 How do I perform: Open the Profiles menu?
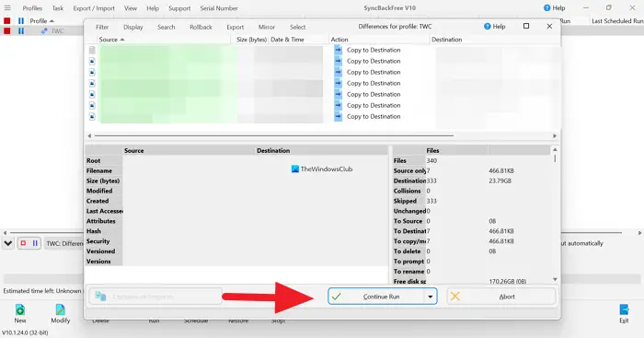point(32,8)
